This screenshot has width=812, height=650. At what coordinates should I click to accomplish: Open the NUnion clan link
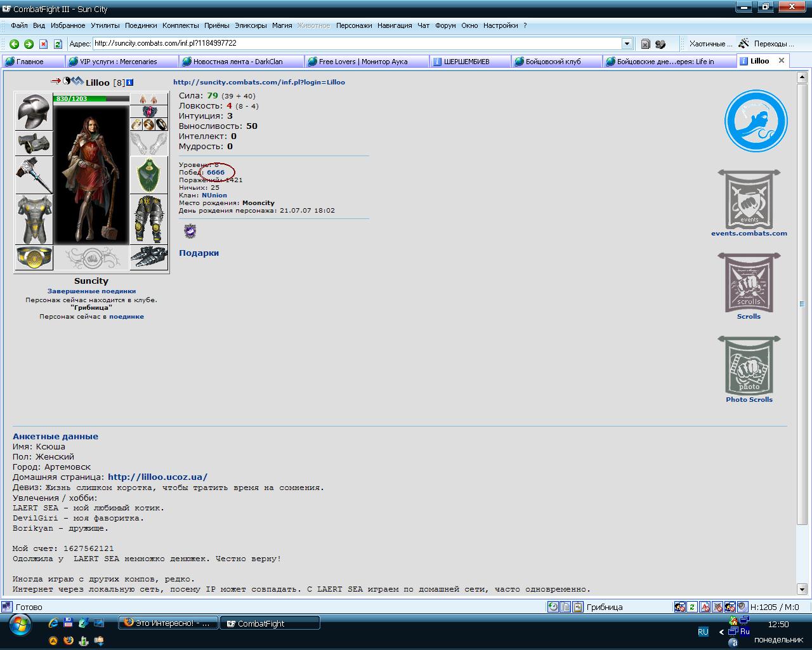coord(214,196)
